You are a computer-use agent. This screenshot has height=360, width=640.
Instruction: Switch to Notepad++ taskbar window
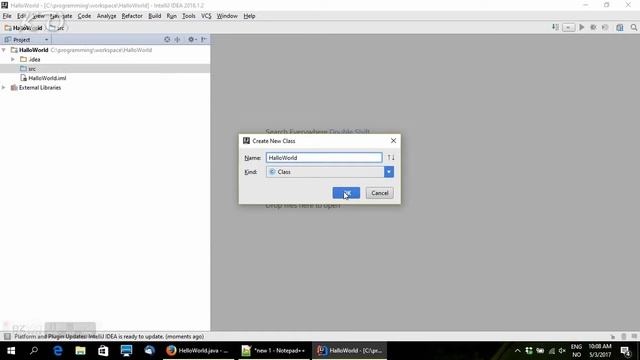pyautogui.click(x=274, y=351)
